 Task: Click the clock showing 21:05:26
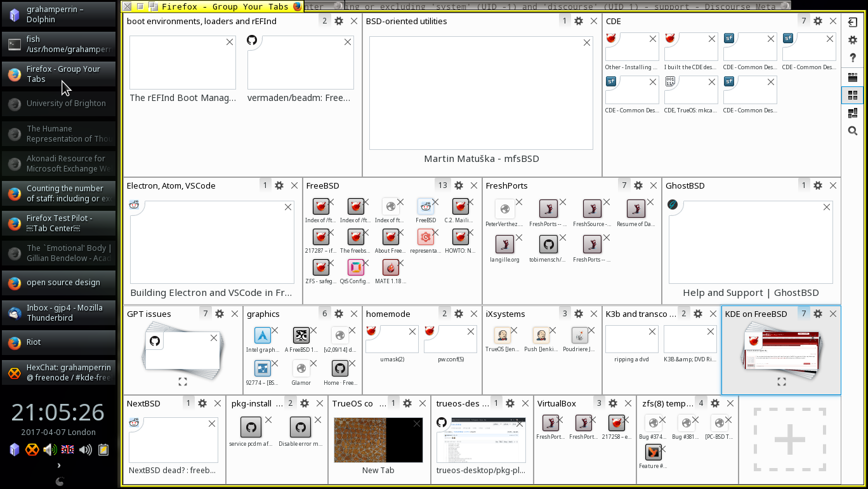point(58,413)
